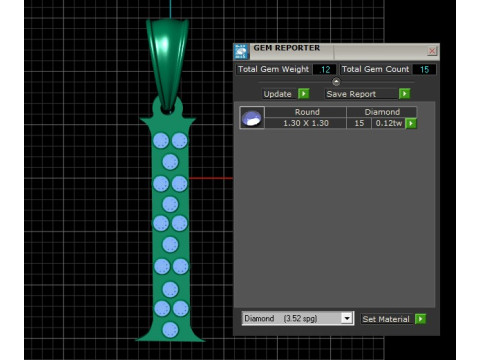This screenshot has height=360, width=480.
Task: Select the 1.30 X 1.30 size cell
Action: (306, 123)
